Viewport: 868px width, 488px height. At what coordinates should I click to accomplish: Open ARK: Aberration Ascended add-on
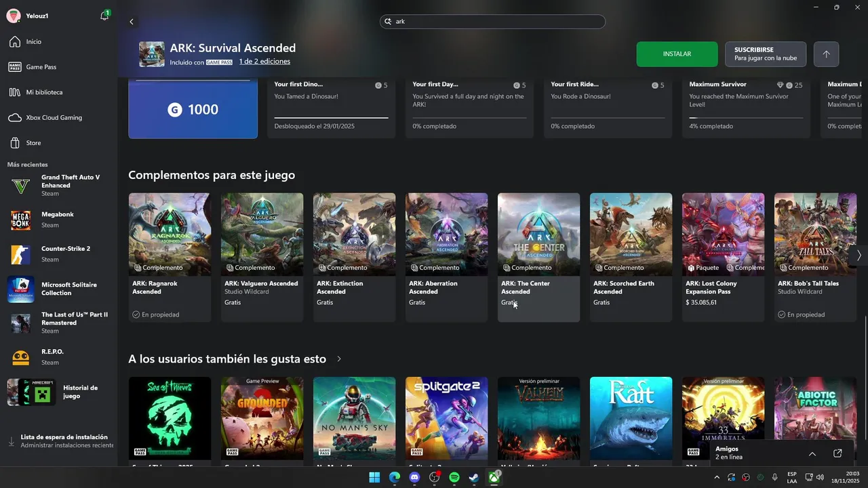pyautogui.click(x=446, y=258)
